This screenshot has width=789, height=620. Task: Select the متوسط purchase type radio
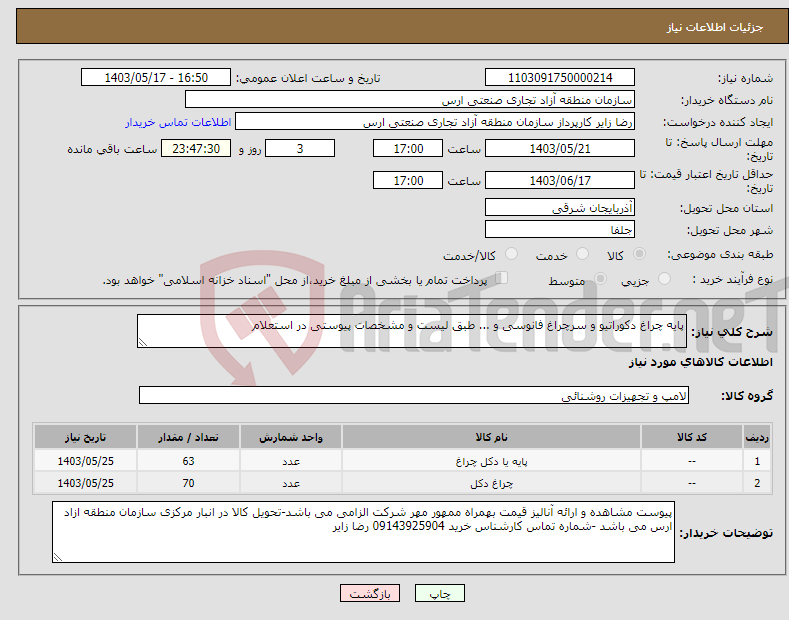click(600, 278)
